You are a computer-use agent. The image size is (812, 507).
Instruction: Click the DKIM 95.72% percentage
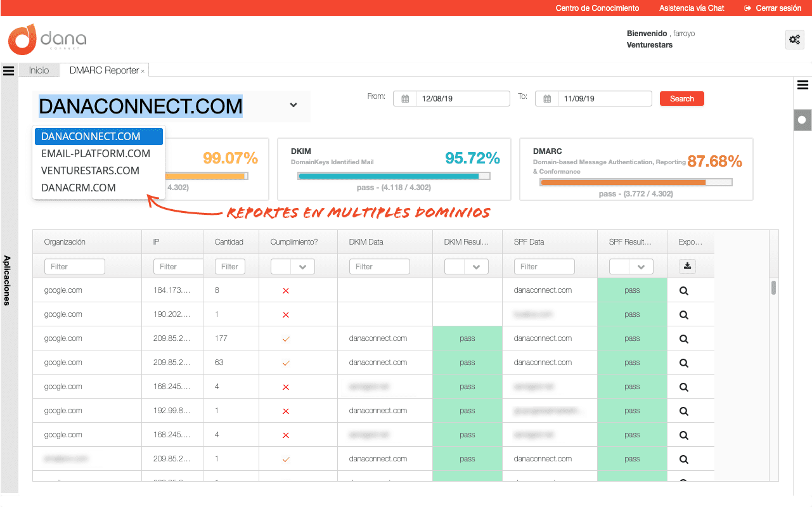click(472, 158)
